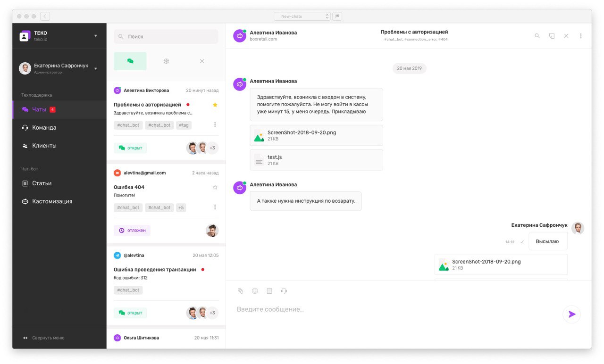The image size is (604, 364).
Task: Toggle the star on Ошибка 404 chat
Action: [x=215, y=187]
